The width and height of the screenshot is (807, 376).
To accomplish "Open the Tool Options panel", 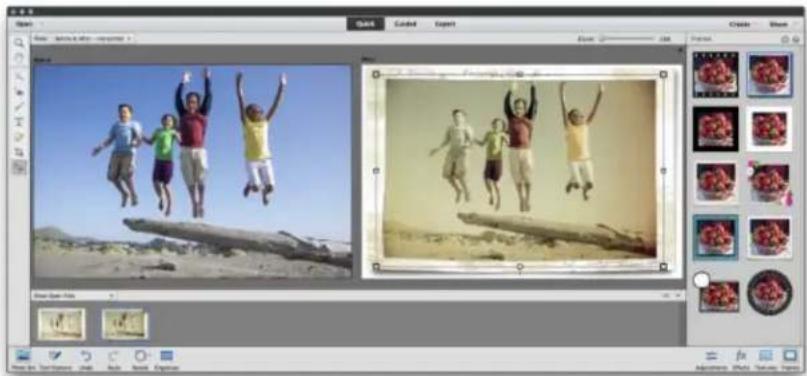I will (55, 360).
